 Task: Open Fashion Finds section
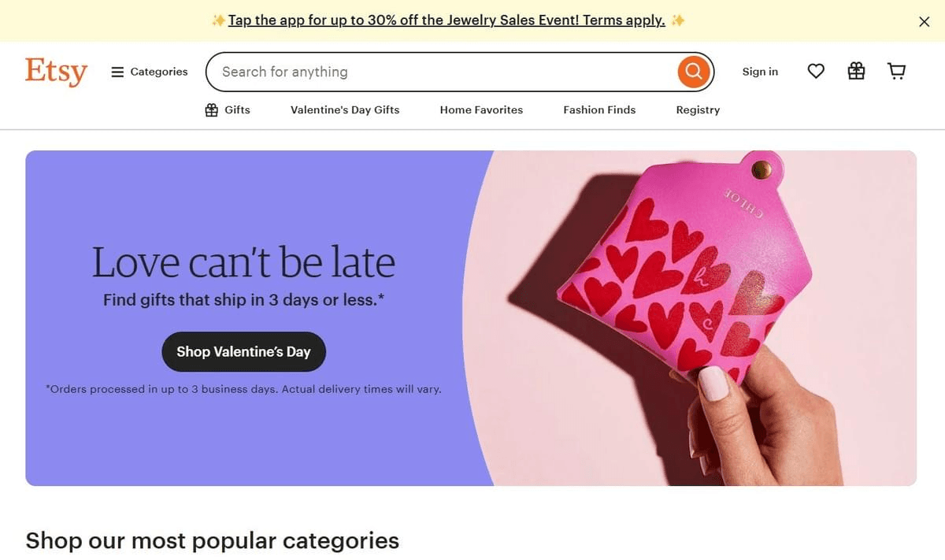599,110
